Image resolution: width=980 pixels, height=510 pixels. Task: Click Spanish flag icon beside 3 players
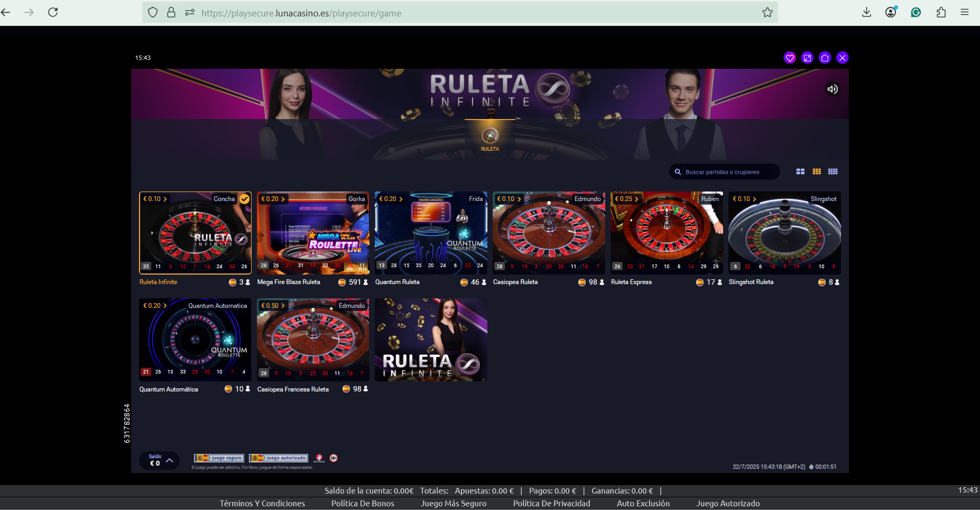[233, 282]
